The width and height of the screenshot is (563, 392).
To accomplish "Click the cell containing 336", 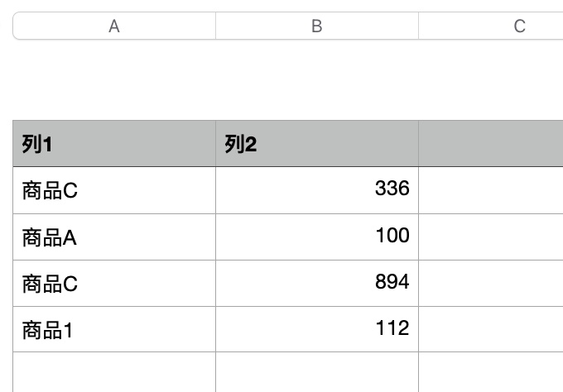I will coord(316,190).
